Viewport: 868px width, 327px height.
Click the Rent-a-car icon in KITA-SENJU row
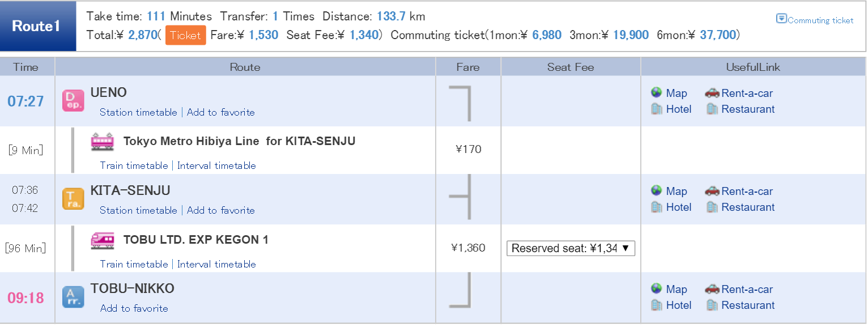(x=712, y=192)
